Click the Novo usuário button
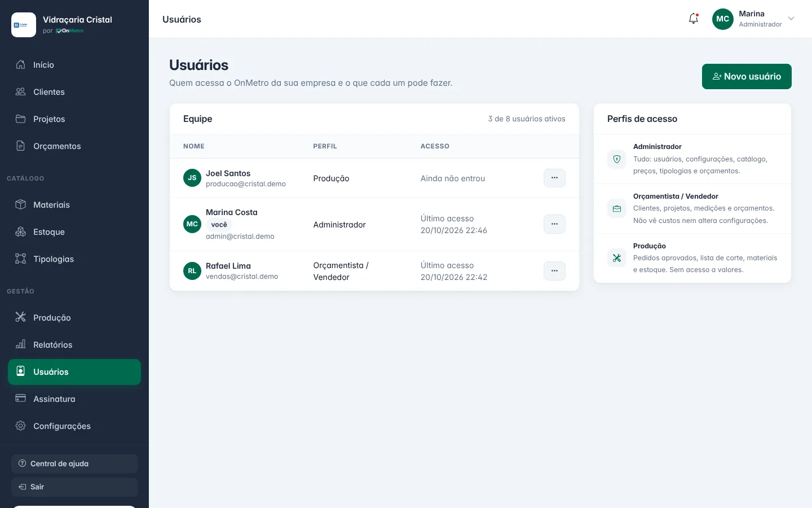 pos(747,76)
